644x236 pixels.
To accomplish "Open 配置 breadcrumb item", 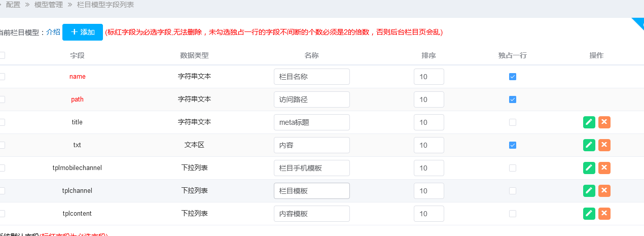I will point(13,5).
